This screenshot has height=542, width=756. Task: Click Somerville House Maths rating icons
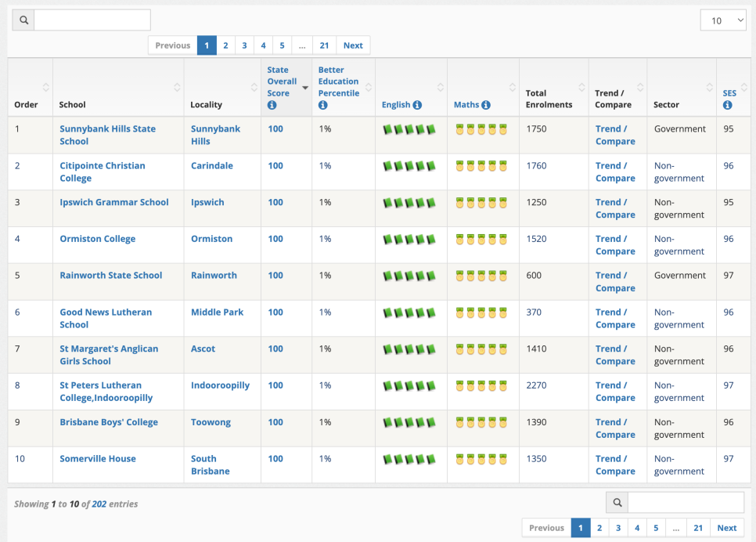point(481,459)
